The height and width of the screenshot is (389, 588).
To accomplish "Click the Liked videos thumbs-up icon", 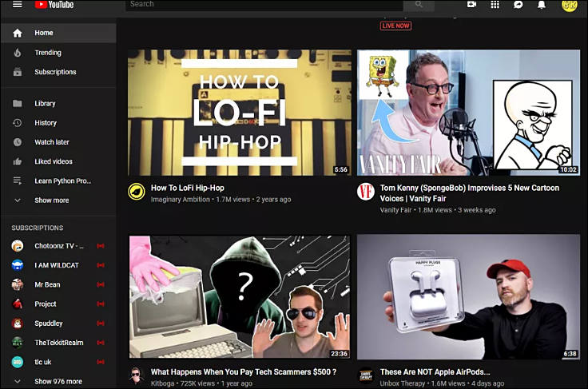I will coord(18,161).
